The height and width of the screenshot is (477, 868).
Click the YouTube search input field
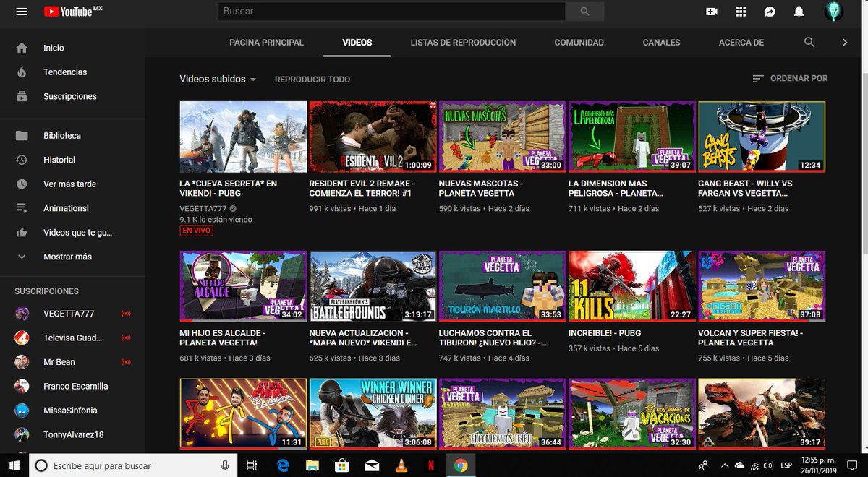[391, 12]
